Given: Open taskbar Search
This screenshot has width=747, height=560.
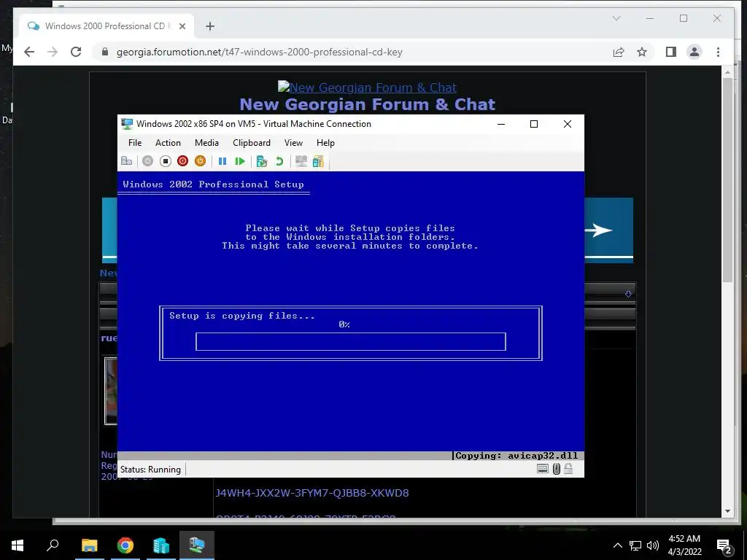Looking at the screenshot, I should pos(53,545).
